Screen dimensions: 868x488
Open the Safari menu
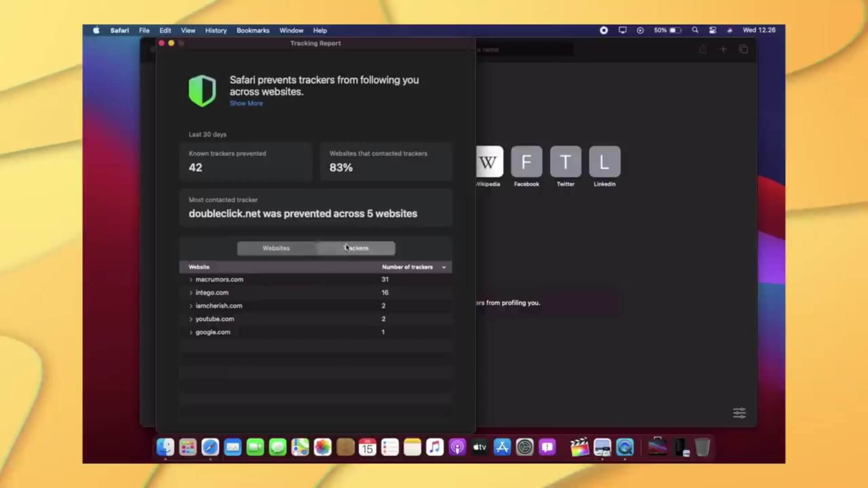pyautogui.click(x=119, y=30)
